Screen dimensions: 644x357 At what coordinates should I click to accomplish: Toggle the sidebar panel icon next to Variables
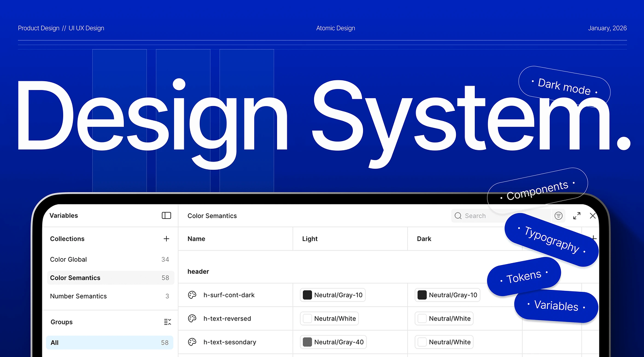pos(166,215)
